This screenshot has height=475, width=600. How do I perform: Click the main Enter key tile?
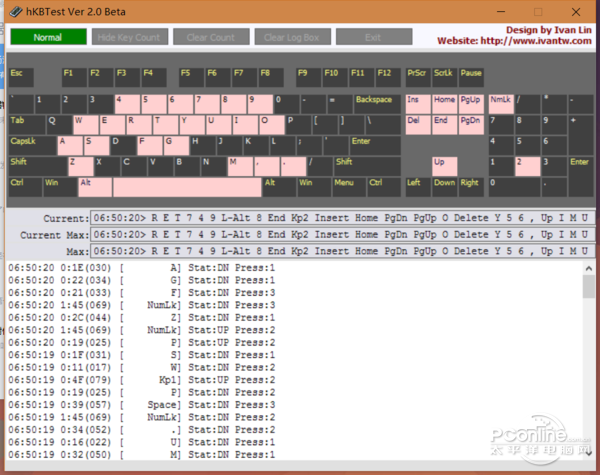pyautogui.click(x=375, y=145)
